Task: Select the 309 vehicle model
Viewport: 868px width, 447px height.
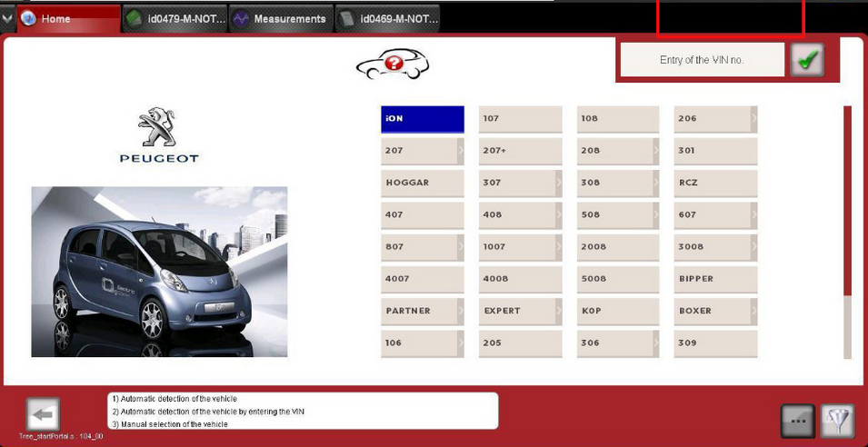Action: click(x=715, y=343)
